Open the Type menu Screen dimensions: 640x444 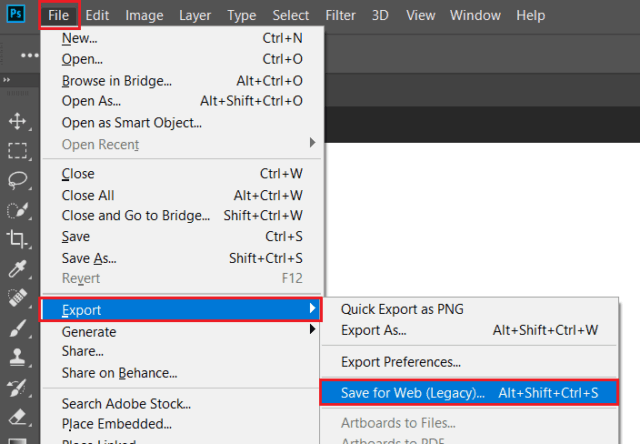(x=242, y=15)
